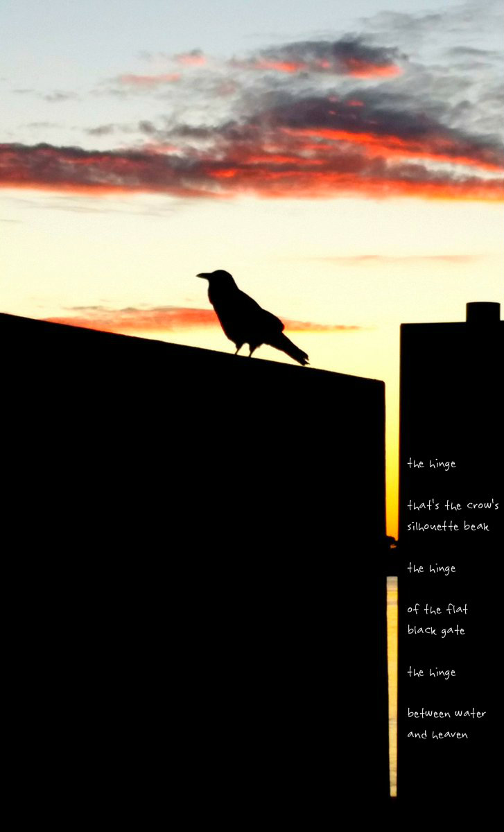This screenshot has width=504, height=832.
Task: Click the crow's legs
Action: 244,349
